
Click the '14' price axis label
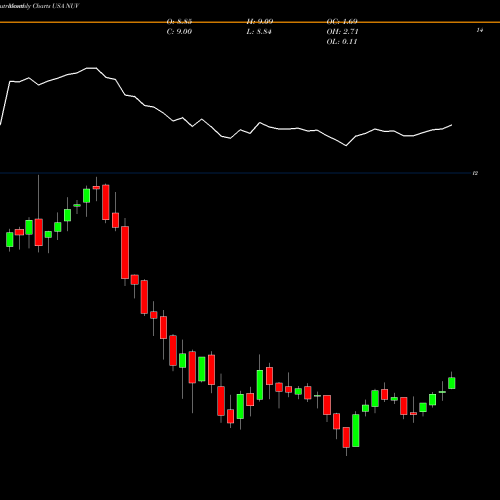pos(480,30)
